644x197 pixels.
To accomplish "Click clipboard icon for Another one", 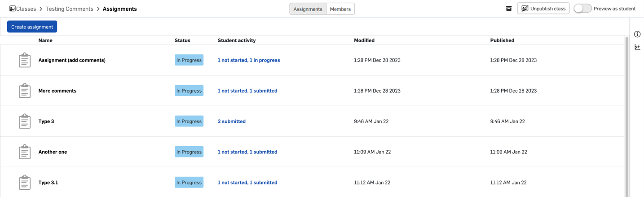I will pos(25,152).
